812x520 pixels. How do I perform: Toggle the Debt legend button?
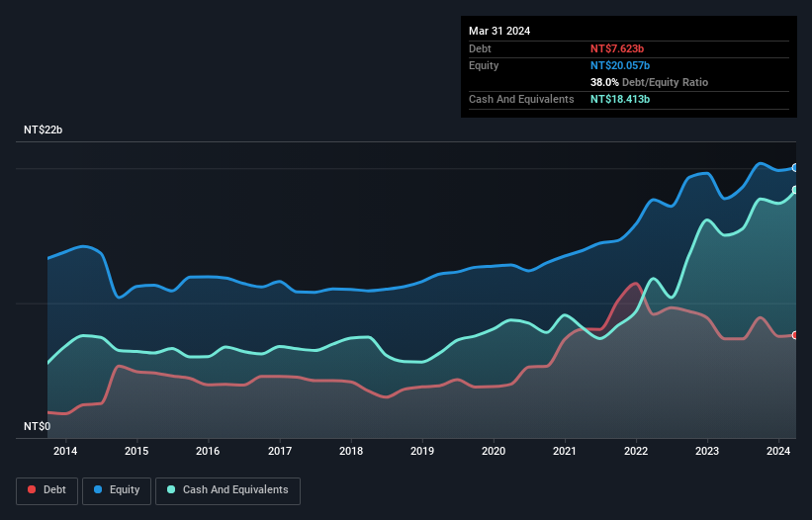(47, 490)
